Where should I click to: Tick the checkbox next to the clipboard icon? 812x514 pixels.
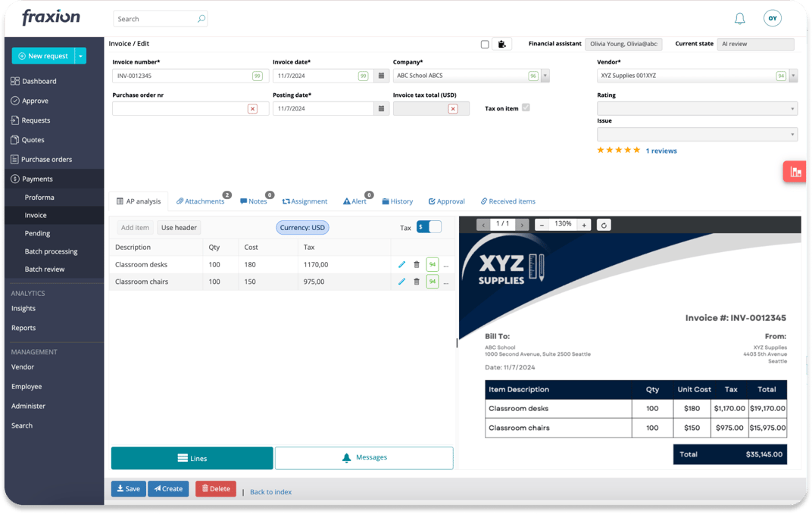(x=485, y=44)
